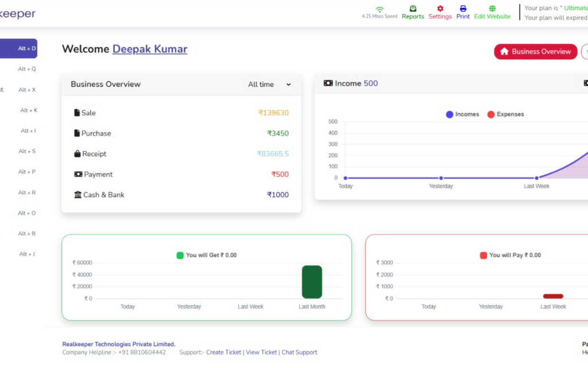Click the Payment cash icon

[78, 174]
